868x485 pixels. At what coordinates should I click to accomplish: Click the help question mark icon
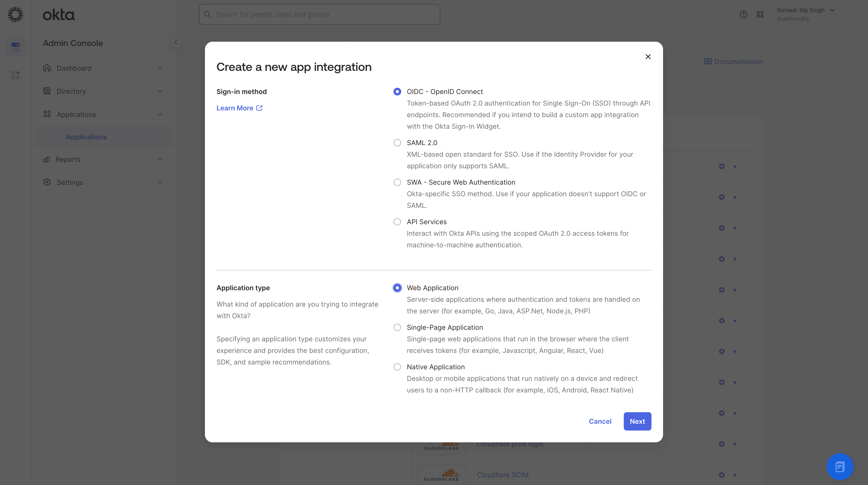click(743, 14)
